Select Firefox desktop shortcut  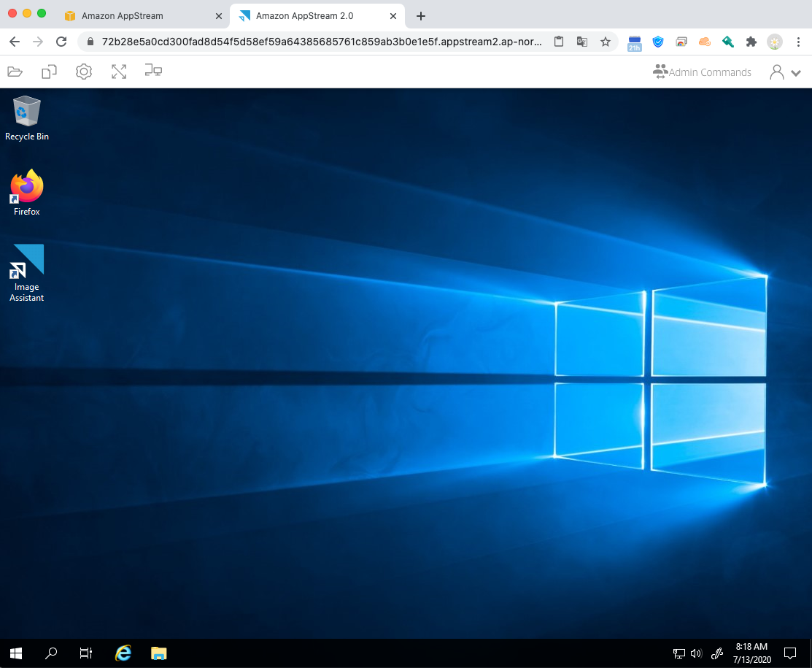point(27,193)
